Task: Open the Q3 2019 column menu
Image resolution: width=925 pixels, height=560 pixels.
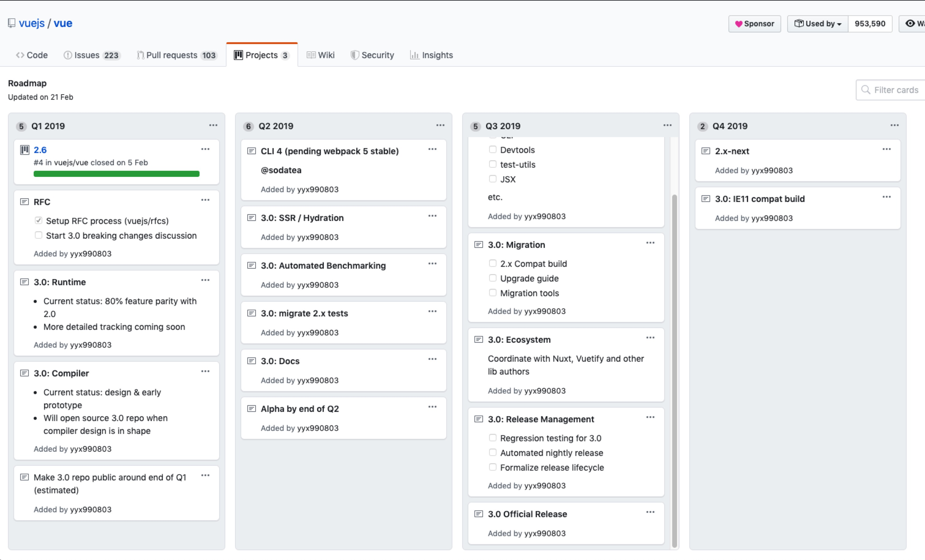Action: 668,125
